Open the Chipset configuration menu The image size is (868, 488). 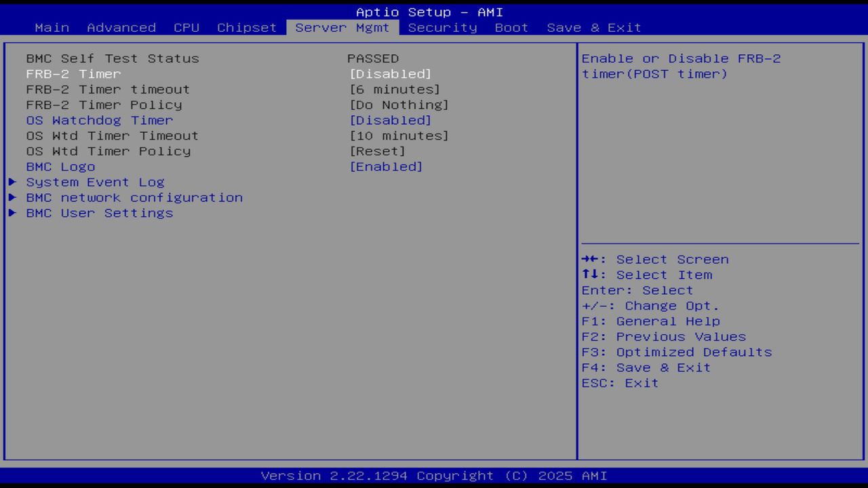coord(246,27)
